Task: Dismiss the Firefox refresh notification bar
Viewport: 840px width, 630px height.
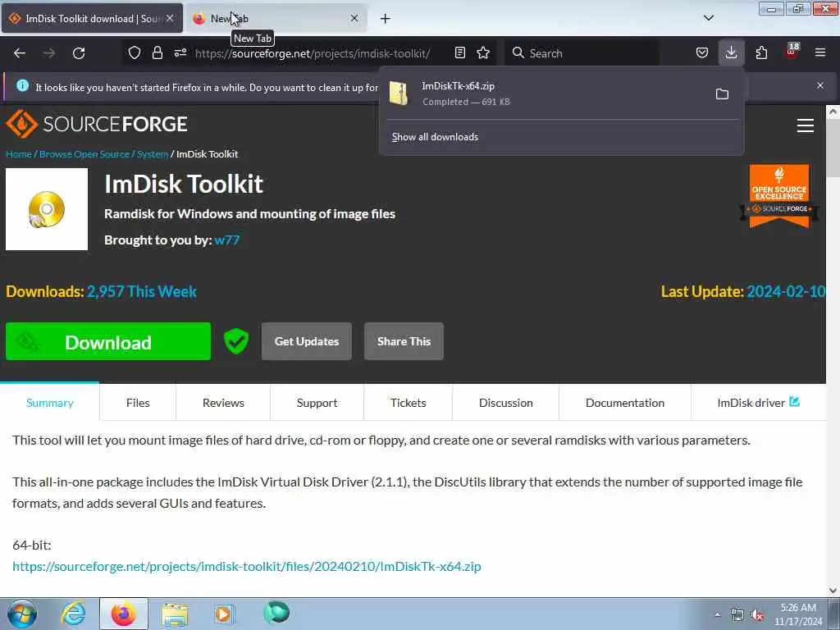Action: click(x=820, y=85)
